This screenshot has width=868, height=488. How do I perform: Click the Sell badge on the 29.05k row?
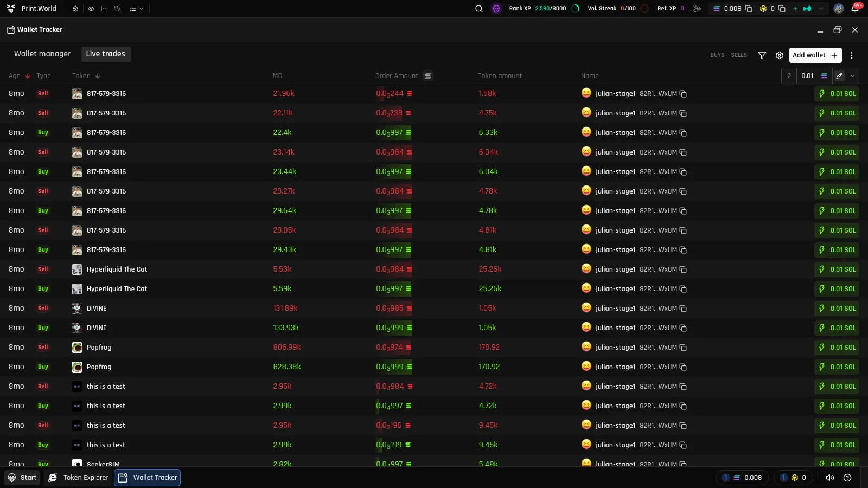[x=43, y=230]
